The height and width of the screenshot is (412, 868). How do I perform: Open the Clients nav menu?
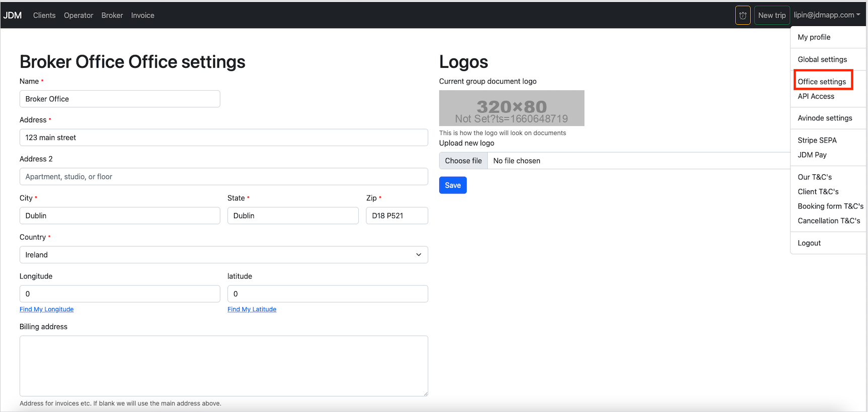pos(44,16)
